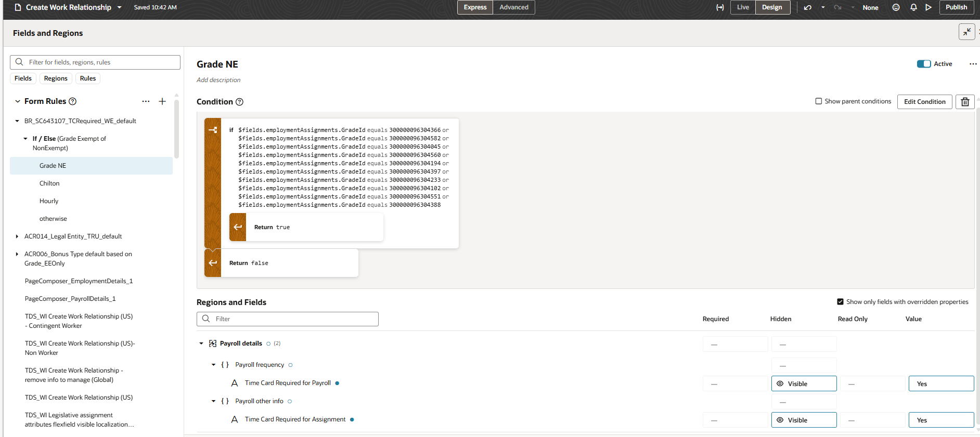Click the Regions and Fields Filter box
The height and width of the screenshot is (437, 980).
click(x=287, y=319)
